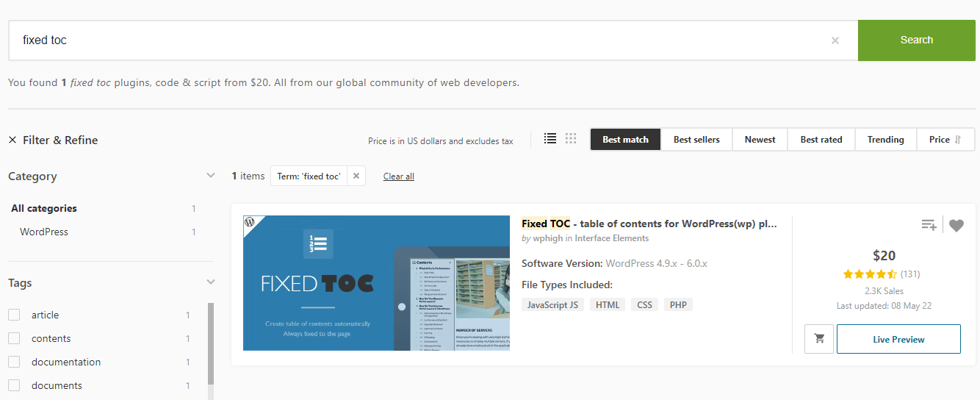Select All categories filter
The image size is (980, 400).
44,209
